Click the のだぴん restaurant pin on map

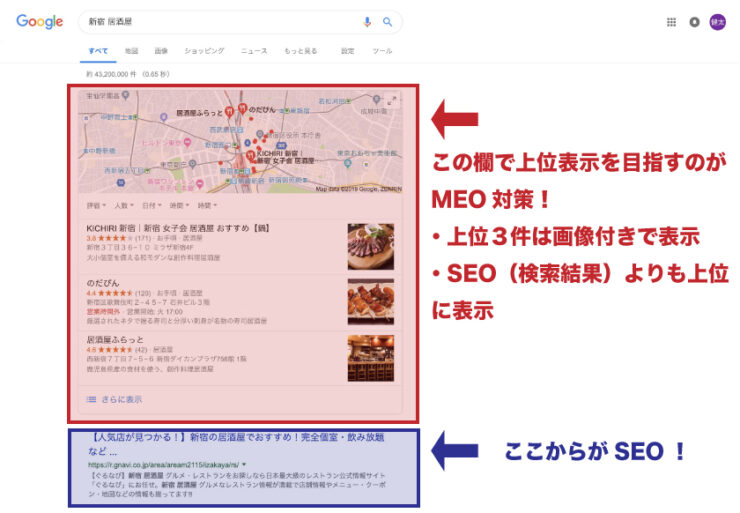pos(243,109)
